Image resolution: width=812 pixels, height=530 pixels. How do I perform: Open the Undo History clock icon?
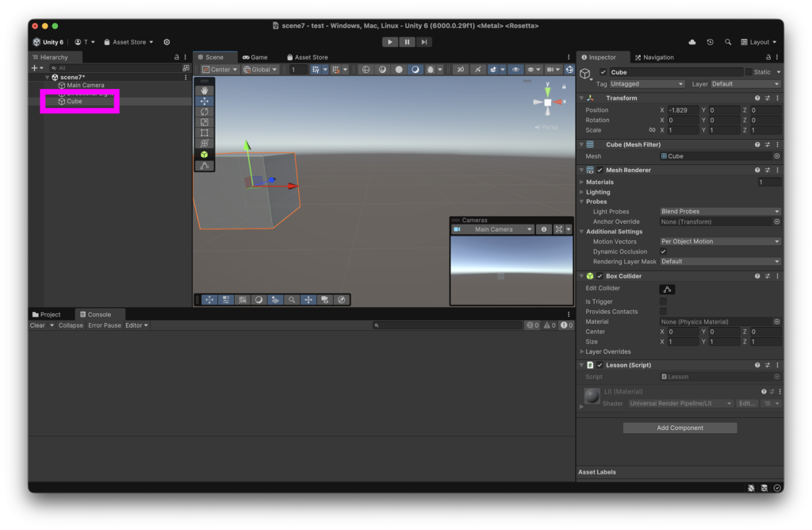coord(710,42)
